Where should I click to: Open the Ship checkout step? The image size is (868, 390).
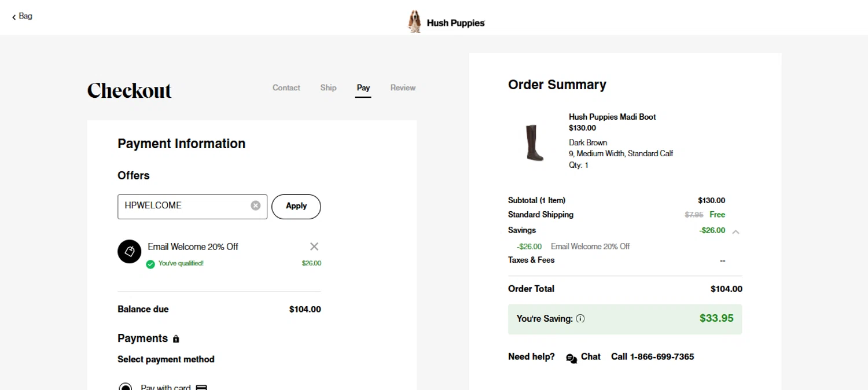point(328,88)
